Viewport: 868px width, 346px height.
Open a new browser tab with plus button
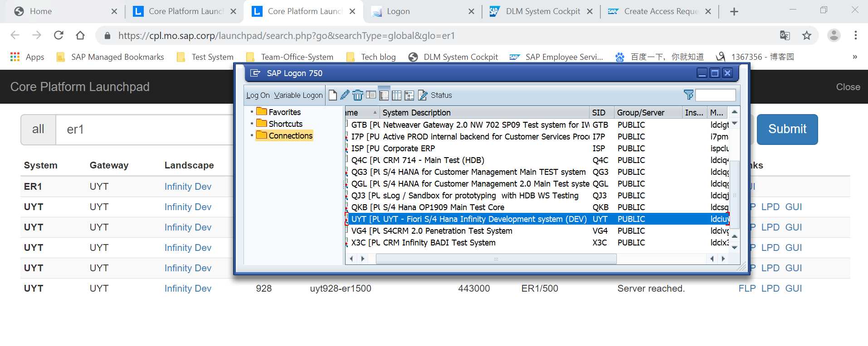coord(734,12)
